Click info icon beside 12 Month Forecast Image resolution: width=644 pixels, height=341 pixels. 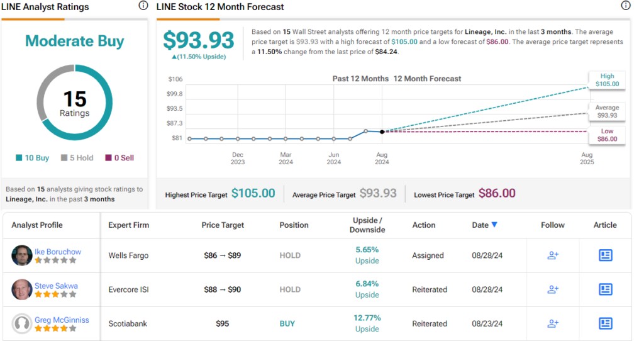(625, 6)
